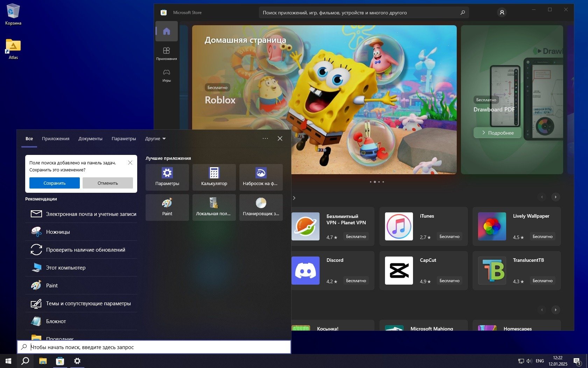Viewport: 588px width, 368px height.
Task: Click the Windows search input field
Action: tap(157, 347)
